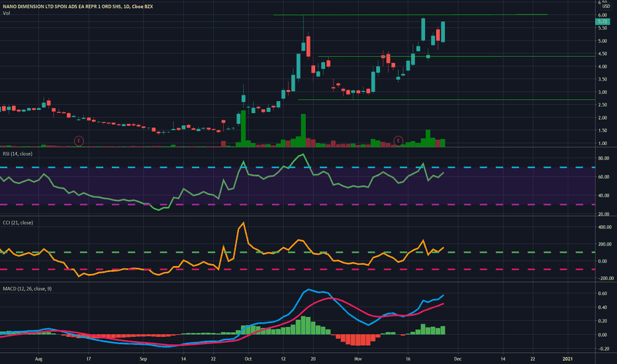Screen dimensions: 617x364
Task: Click the 16 date label on time axis
Action: pos(408,359)
